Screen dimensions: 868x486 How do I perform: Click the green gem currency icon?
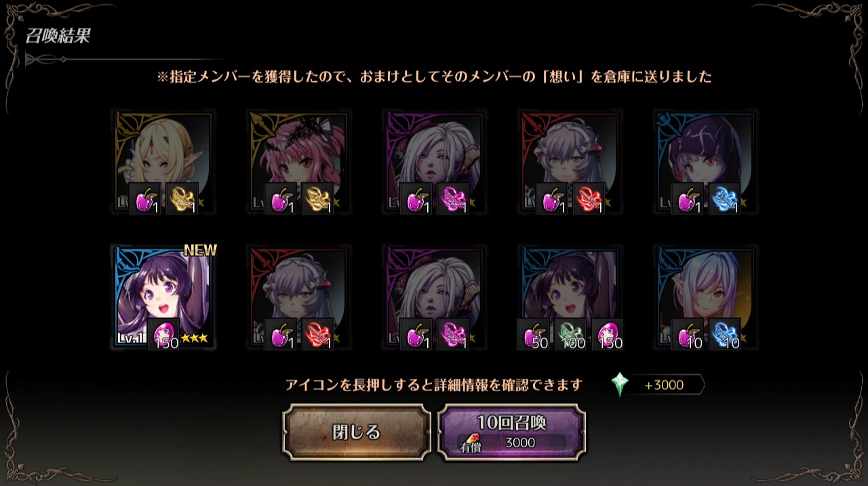(x=620, y=384)
